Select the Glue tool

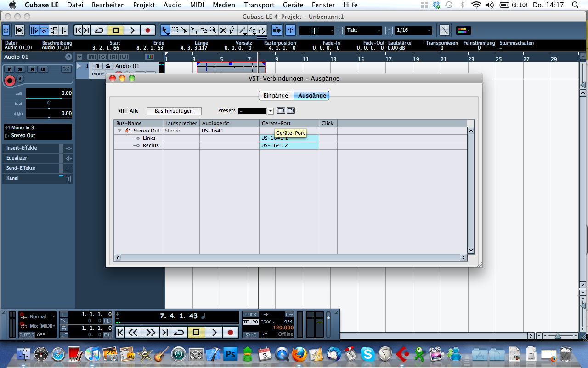(194, 30)
